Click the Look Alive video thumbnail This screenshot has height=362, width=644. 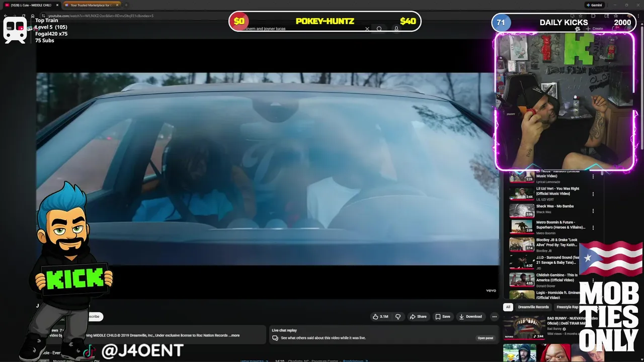click(x=522, y=244)
